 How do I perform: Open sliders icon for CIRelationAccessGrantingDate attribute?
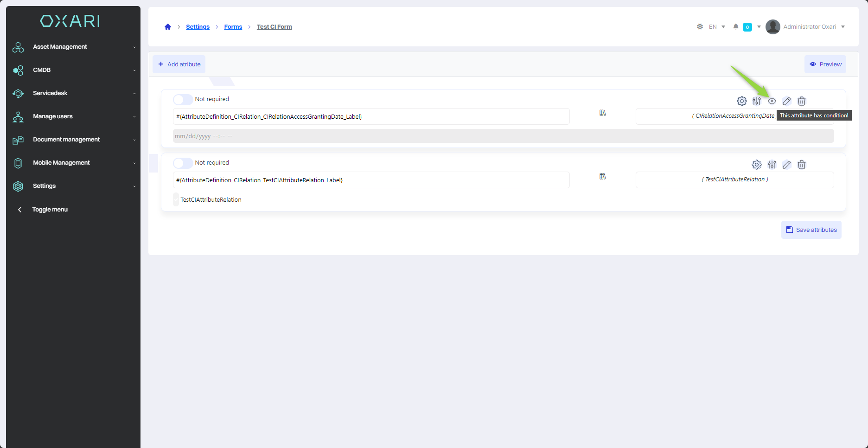(757, 101)
